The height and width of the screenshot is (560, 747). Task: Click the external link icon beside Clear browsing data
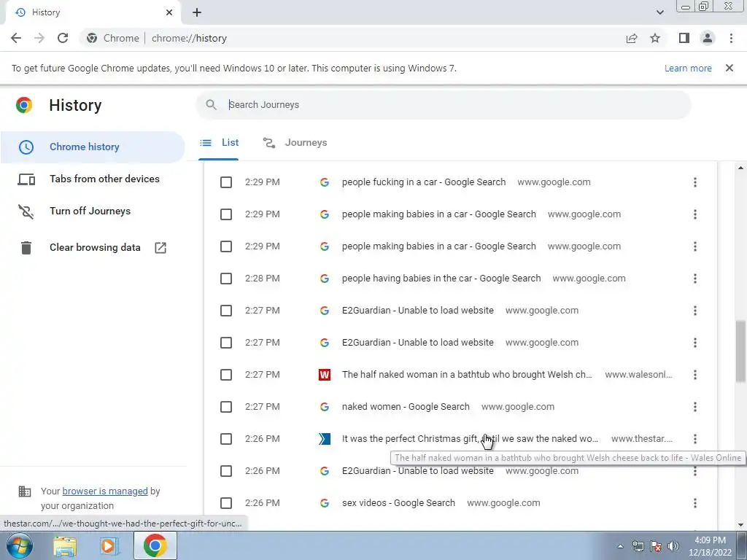[x=160, y=248]
